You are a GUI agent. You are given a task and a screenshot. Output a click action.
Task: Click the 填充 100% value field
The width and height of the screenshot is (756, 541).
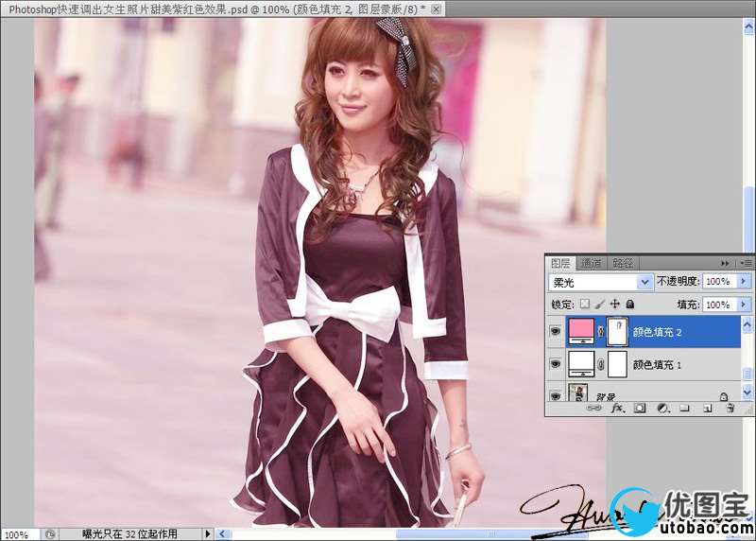pos(719,305)
